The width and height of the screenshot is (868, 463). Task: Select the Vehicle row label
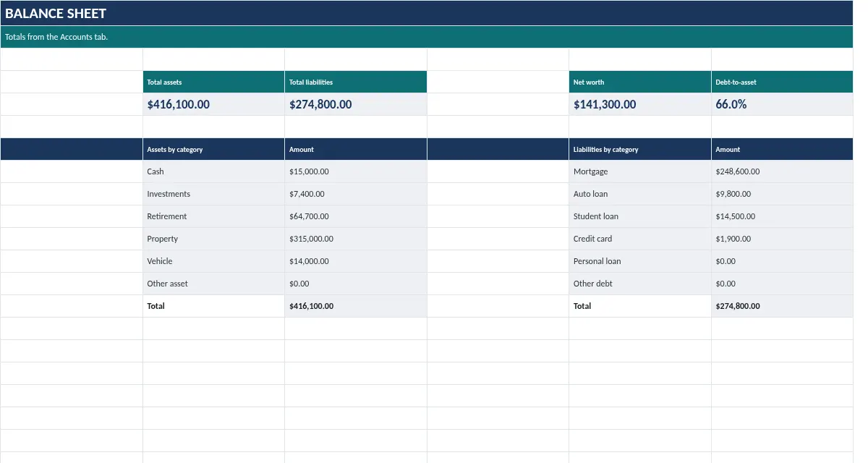click(213, 261)
